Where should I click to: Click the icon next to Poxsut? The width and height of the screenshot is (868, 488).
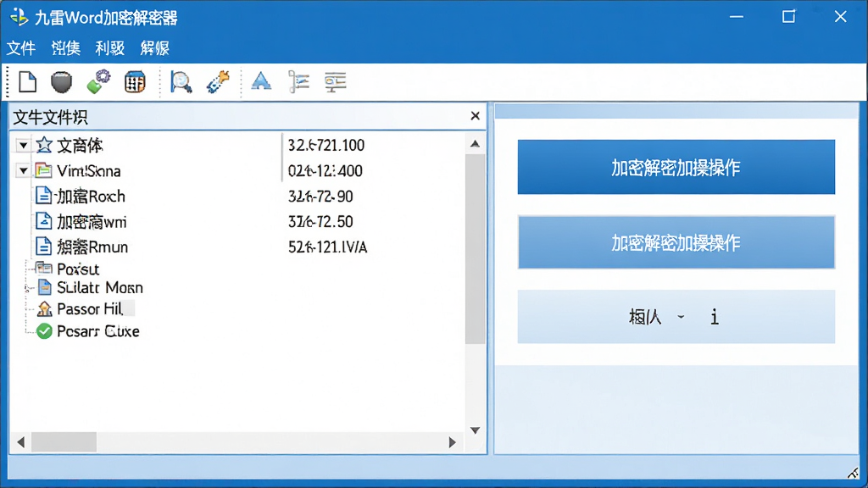tap(44, 269)
